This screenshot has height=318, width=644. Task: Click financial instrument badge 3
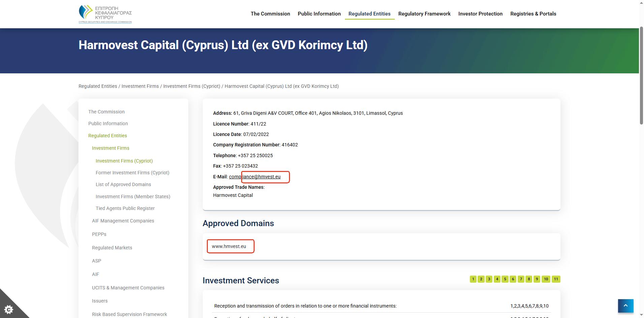[x=489, y=279]
